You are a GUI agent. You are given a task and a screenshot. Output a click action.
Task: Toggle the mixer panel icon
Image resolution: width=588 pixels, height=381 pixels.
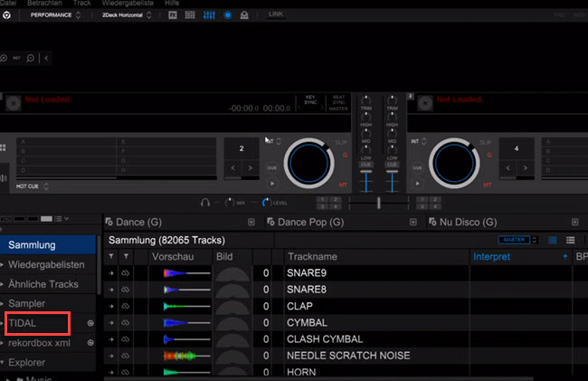(209, 15)
